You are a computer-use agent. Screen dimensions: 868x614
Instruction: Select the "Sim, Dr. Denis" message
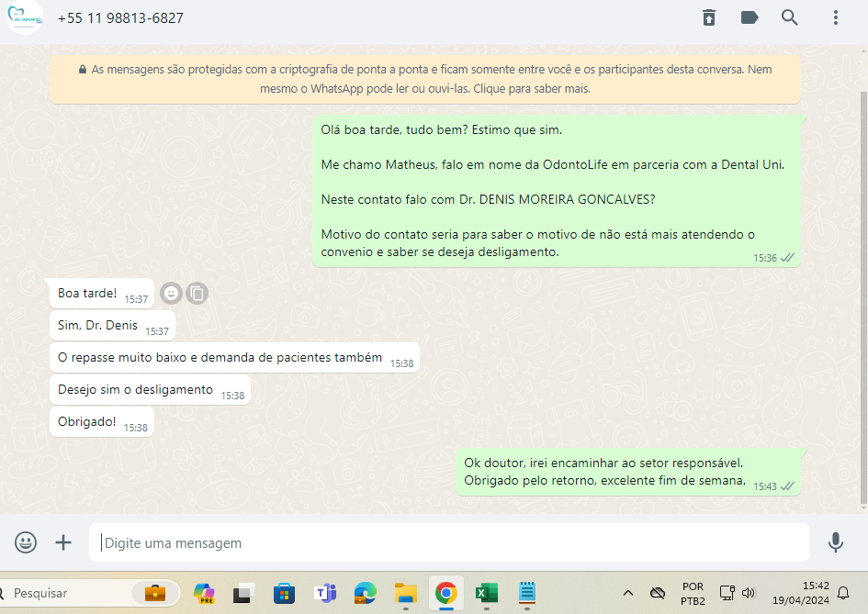tap(112, 325)
